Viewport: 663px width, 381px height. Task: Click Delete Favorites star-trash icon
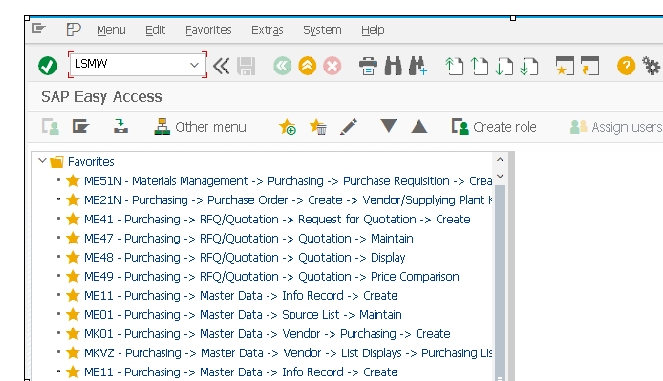pos(318,127)
